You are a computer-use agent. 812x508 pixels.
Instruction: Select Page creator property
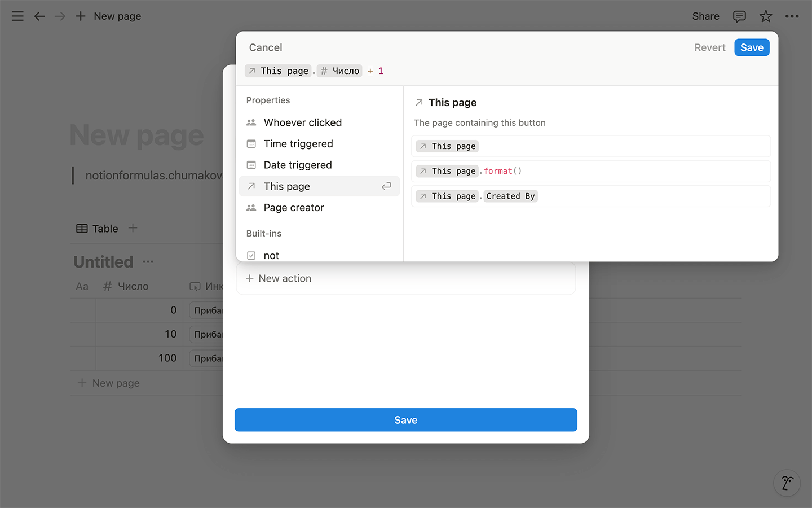pos(319,208)
